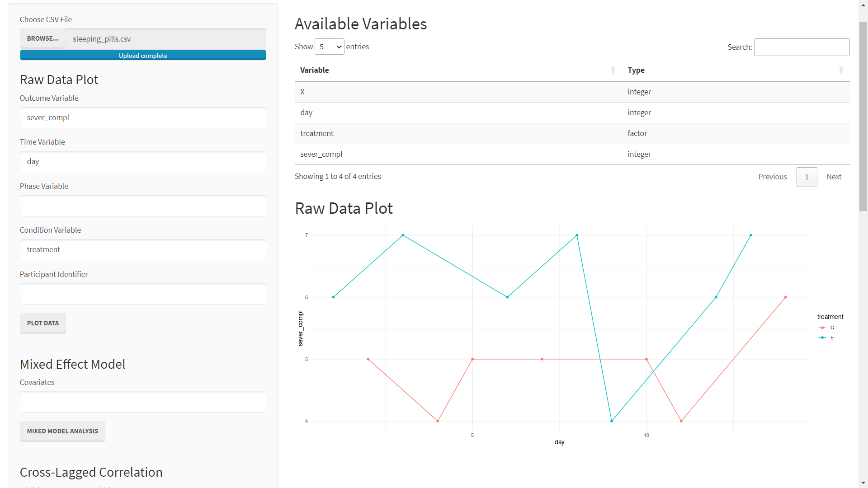The image size is (868, 488).
Task: Go to Previous table page
Action: point(773,177)
